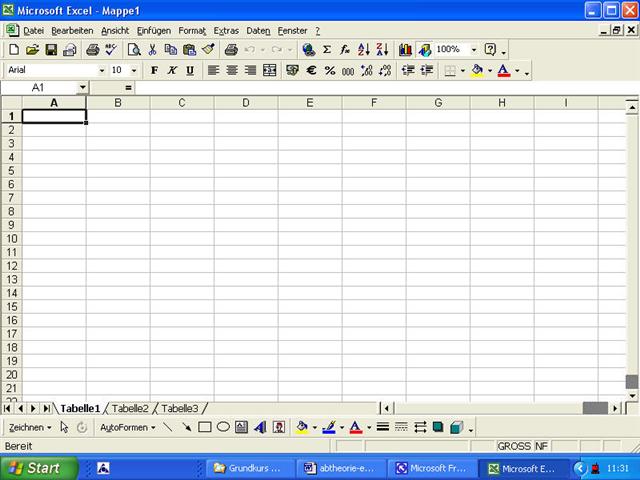Toggle underline formatting (U button)

pos(189,70)
